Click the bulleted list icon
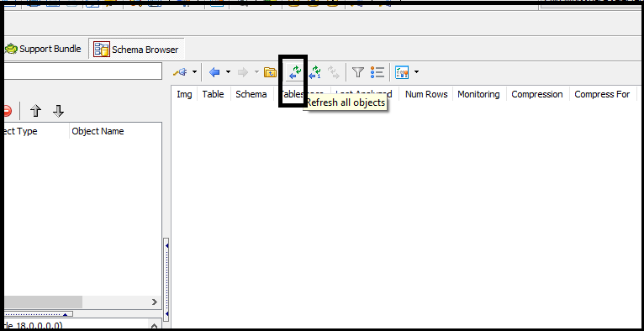This screenshot has height=331, width=644. pyautogui.click(x=377, y=72)
